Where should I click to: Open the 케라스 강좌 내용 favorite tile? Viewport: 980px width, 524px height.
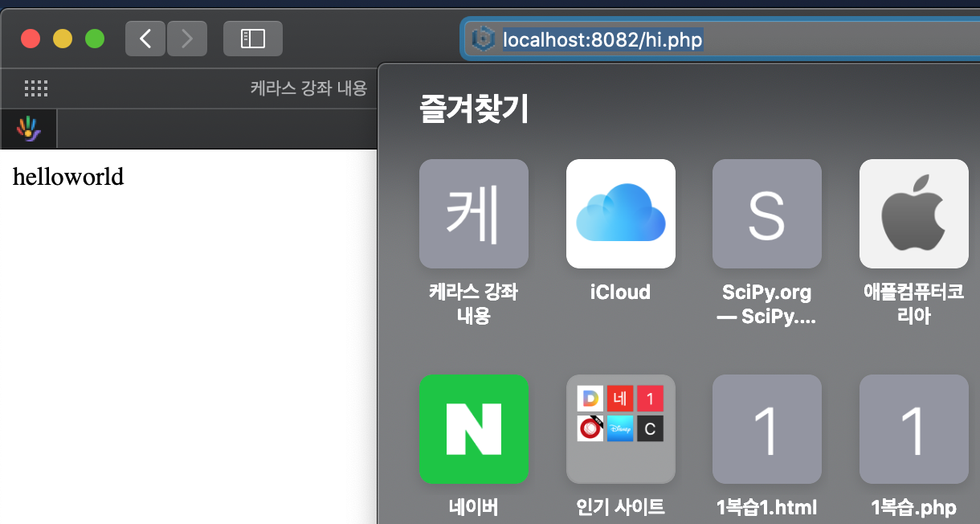point(474,214)
